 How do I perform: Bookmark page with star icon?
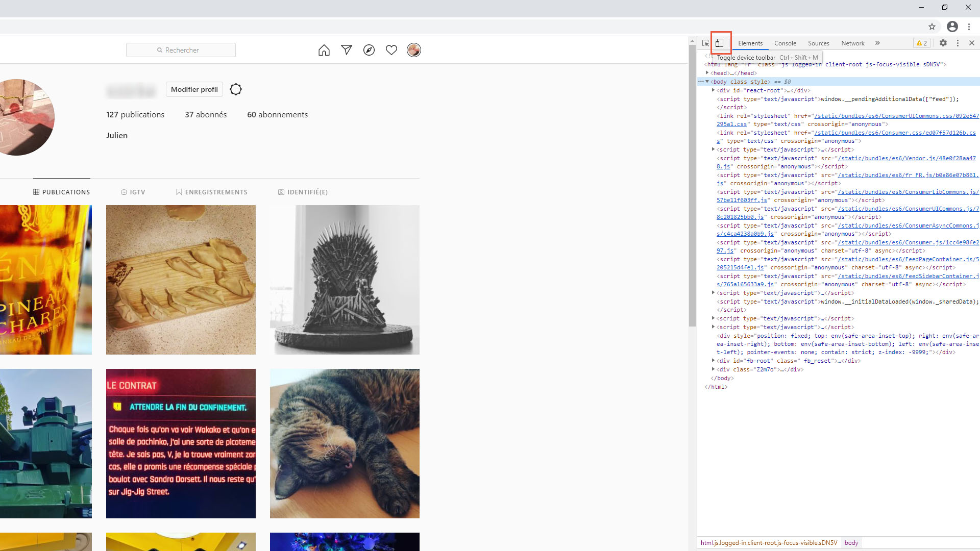coord(932,27)
